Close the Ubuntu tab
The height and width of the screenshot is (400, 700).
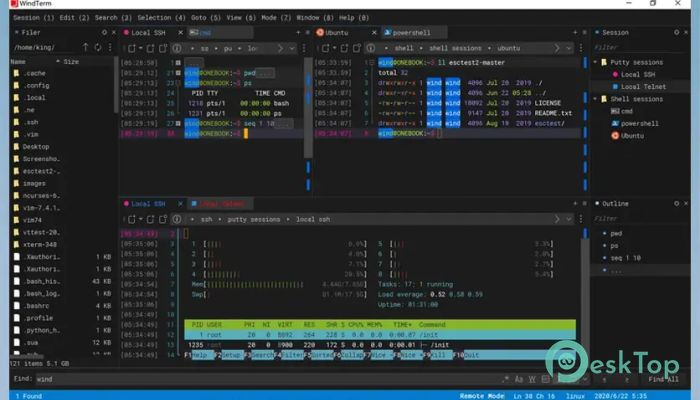click(x=374, y=33)
